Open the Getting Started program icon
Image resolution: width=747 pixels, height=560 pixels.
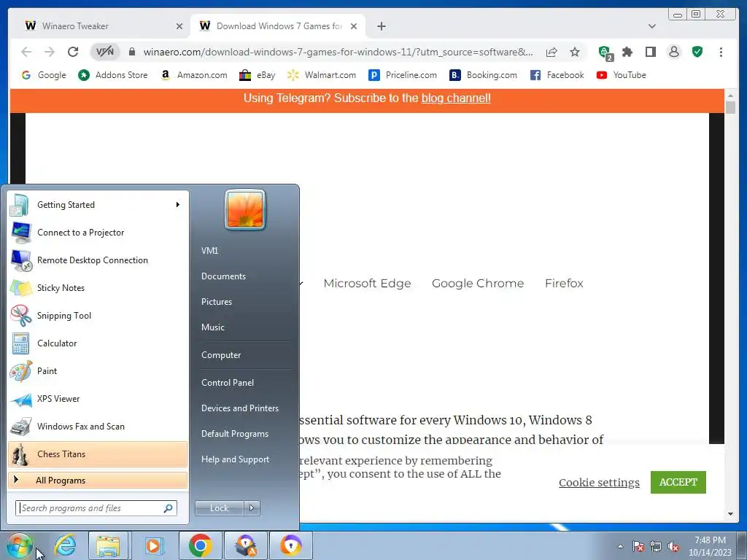[20, 205]
